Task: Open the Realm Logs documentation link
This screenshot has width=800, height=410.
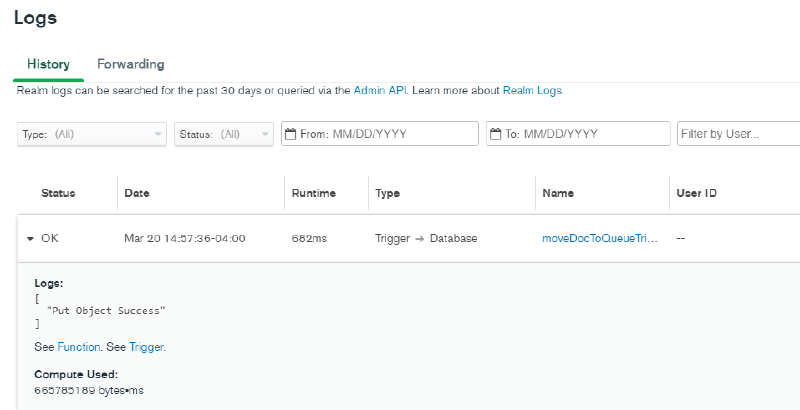Action: tap(532, 90)
